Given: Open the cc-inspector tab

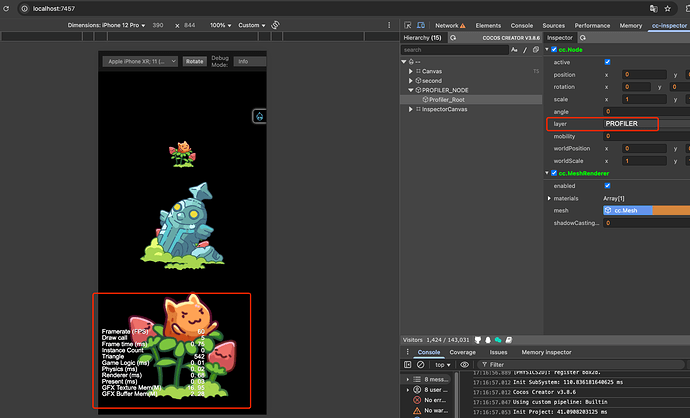Looking at the screenshot, I should click(x=669, y=25).
